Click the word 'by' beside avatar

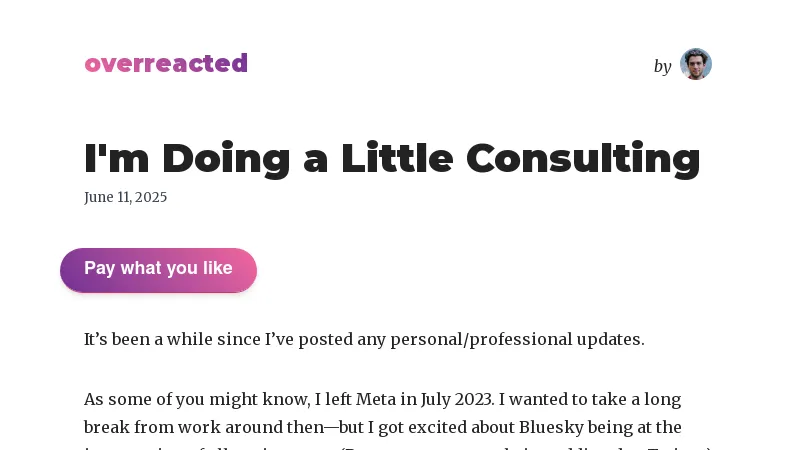tap(662, 66)
